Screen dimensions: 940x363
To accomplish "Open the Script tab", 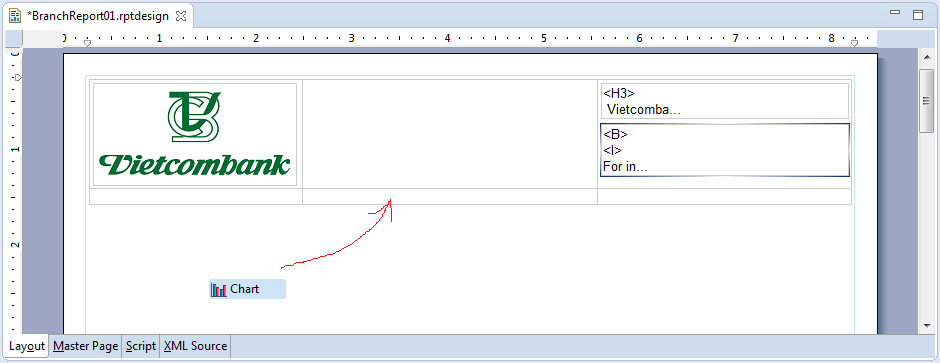I will click(x=141, y=346).
